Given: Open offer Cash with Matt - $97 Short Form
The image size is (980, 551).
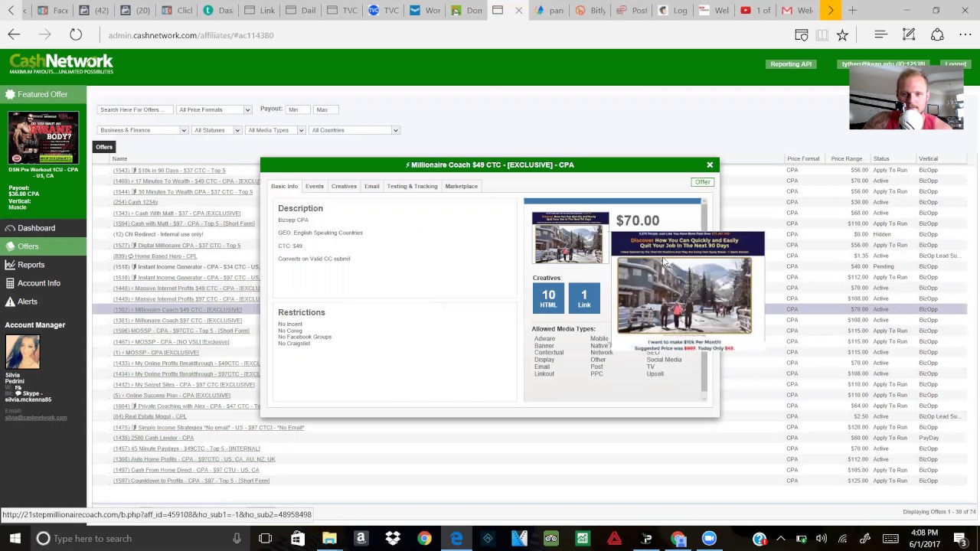Looking at the screenshot, I should (x=184, y=224).
